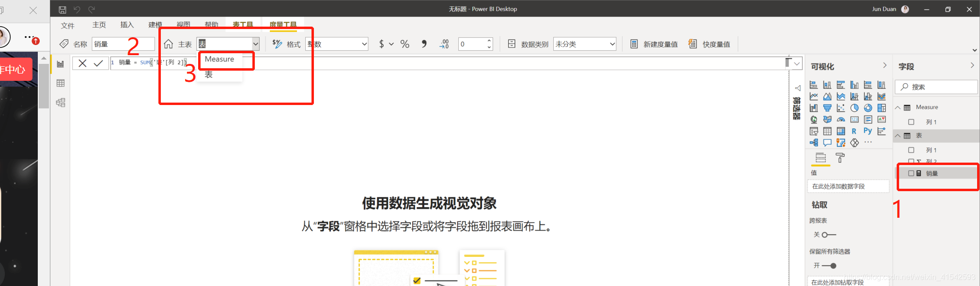Apply thousands separator comma format
Screen dimensions: 980x286
click(x=424, y=44)
